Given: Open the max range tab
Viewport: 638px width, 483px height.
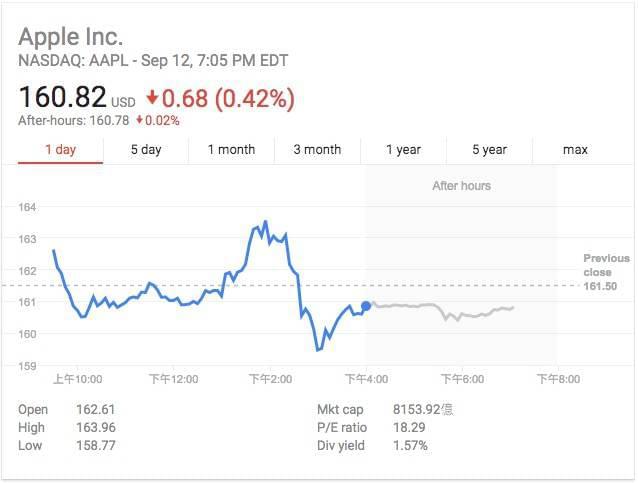Looking at the screenshot, I should [x=575, y=150].
